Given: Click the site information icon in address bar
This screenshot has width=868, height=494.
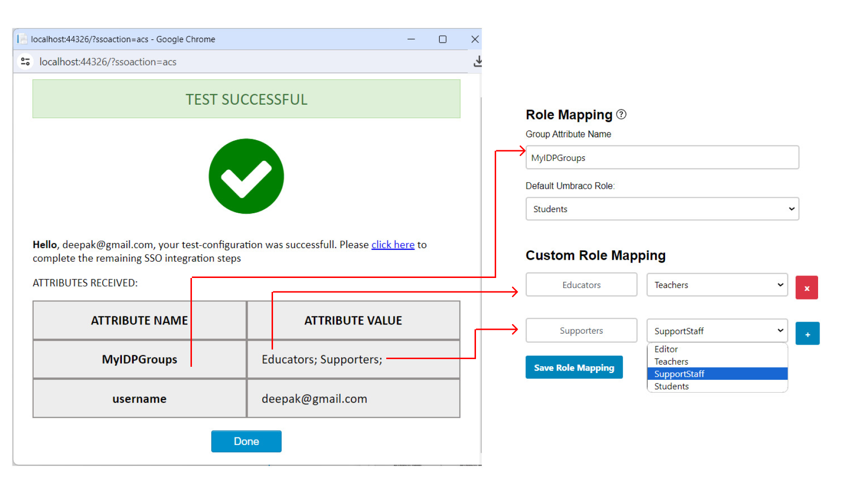Looking at the screenshot, I should [25, 61].
